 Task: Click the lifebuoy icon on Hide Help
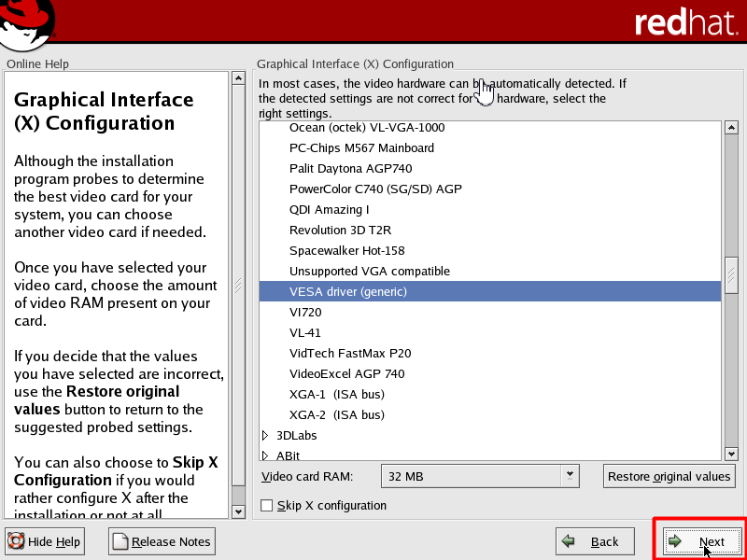coord(16,541)
